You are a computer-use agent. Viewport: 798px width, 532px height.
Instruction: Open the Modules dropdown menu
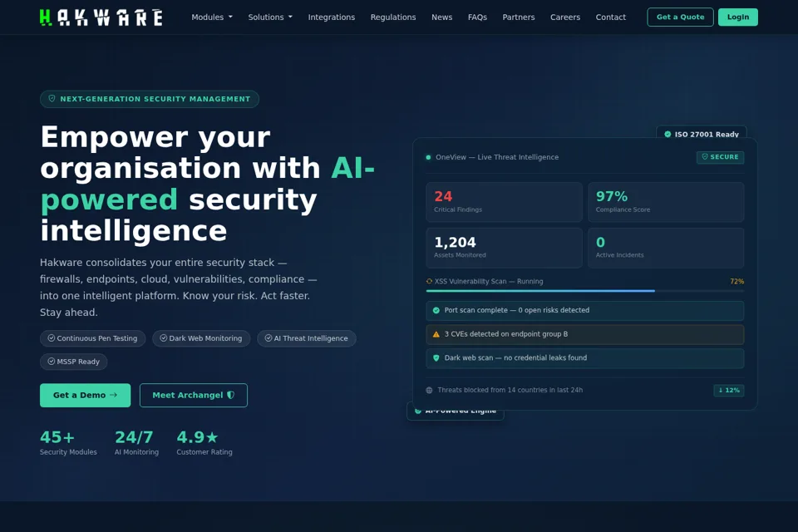(x=212, y=17)
